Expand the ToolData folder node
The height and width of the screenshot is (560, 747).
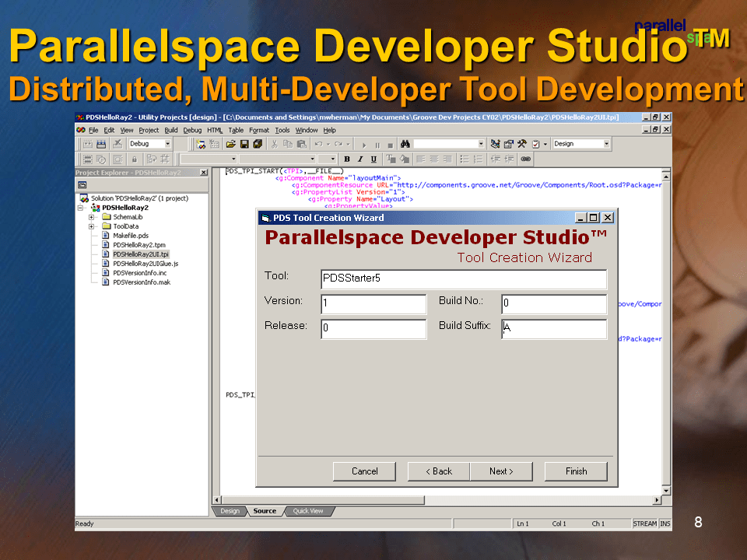(x=91, y=226)
